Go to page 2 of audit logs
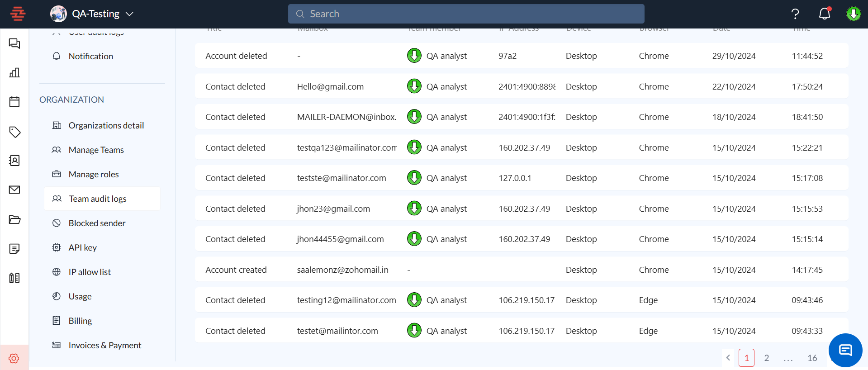Screen dimensions: 868x370 pos(766,358)
